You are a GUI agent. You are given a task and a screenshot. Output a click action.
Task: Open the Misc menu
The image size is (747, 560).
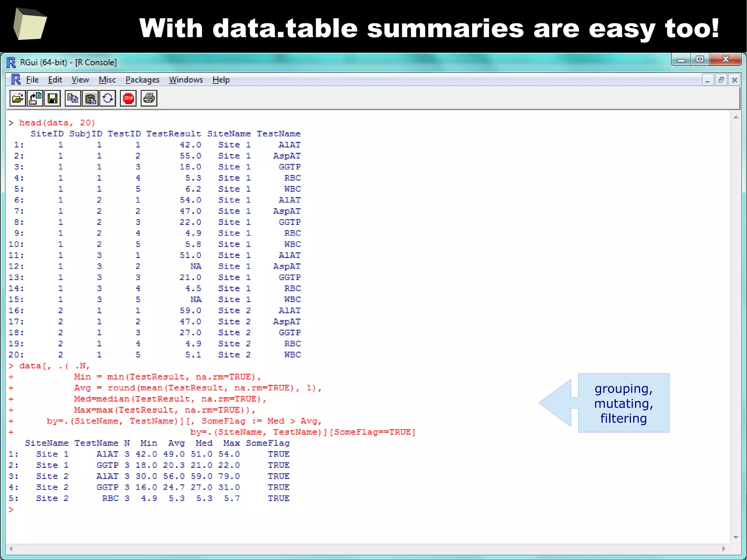107,80
